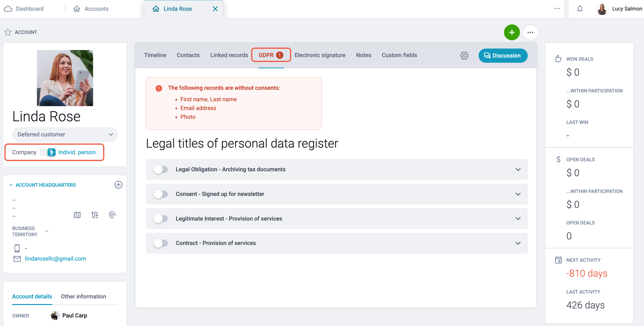Viewport: 644px width, 326px height.
Task: Click the -810 days next activity value
Action: 587,273
